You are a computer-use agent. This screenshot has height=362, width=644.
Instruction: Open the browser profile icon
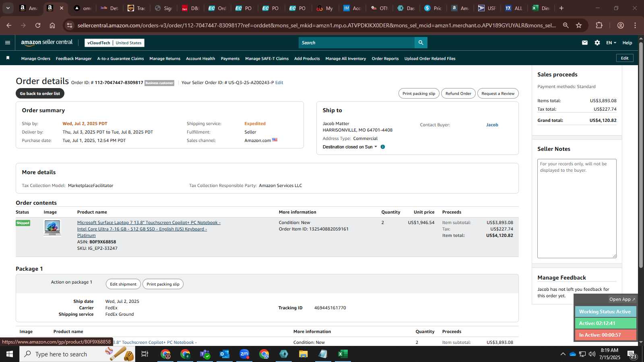click(621, 25)
